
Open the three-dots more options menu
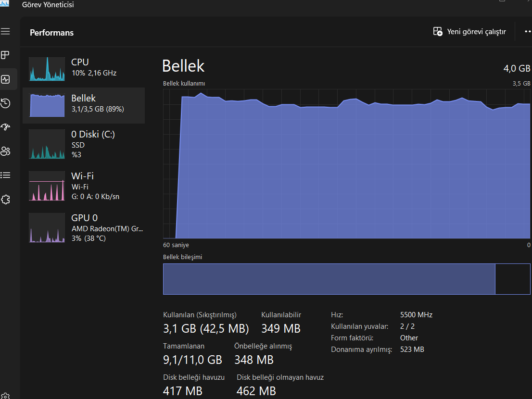(x=528, y=32)
